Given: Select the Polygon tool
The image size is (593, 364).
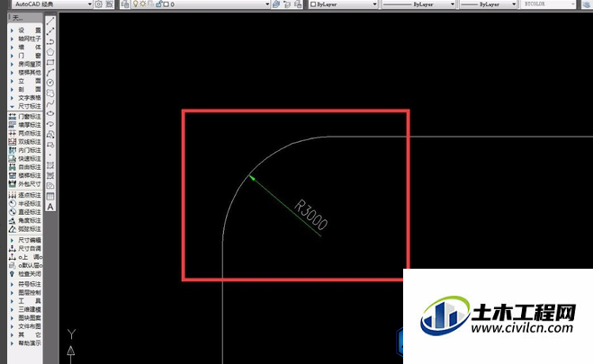Looking at the screenshot, I should tap(50, 52).
